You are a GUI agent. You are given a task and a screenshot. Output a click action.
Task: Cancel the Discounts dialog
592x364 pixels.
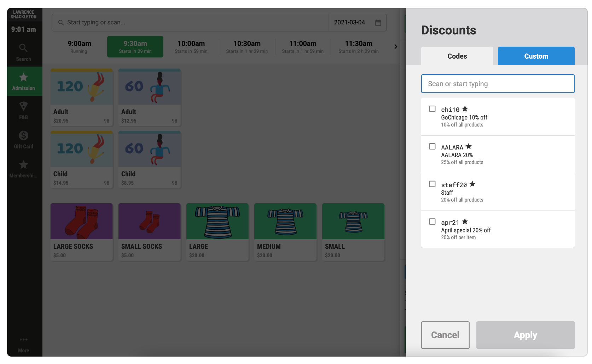point(445,335)
